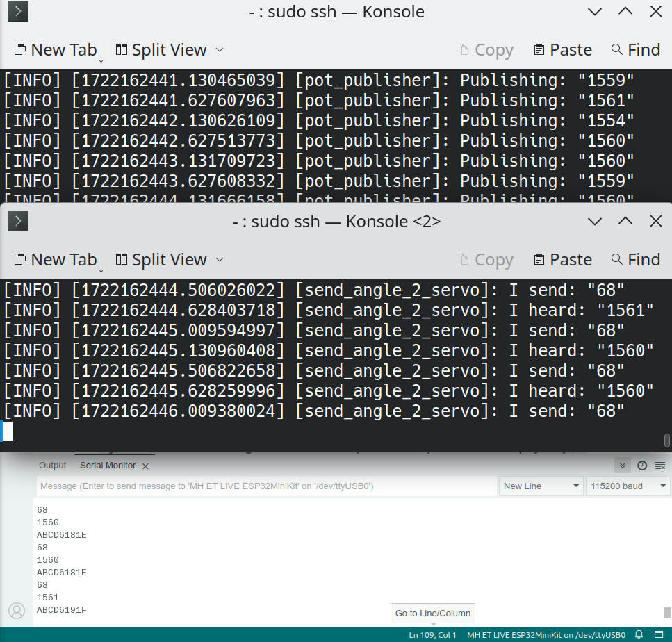Click Paste in the first Konsole toolbar
This screenshot has height=642, width=672.
coord(563,50)
